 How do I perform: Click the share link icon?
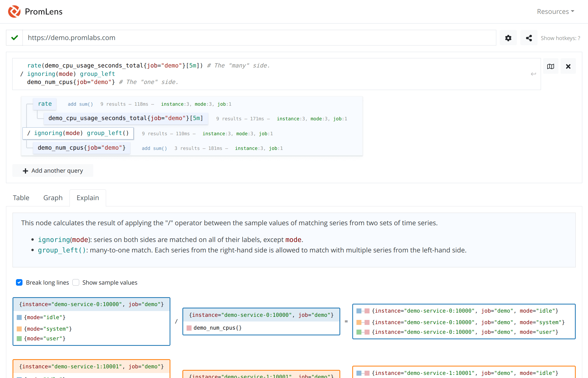point(529,38)
